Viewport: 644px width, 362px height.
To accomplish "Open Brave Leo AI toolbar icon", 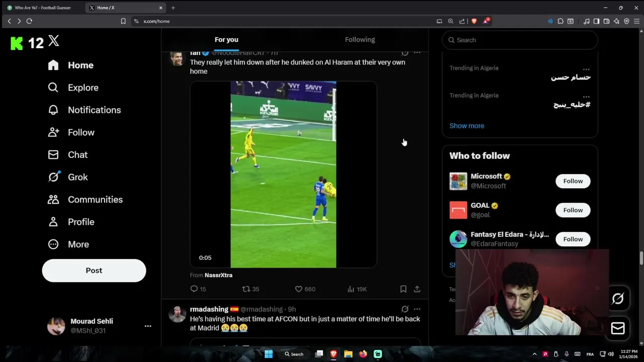I will (616, 21).
